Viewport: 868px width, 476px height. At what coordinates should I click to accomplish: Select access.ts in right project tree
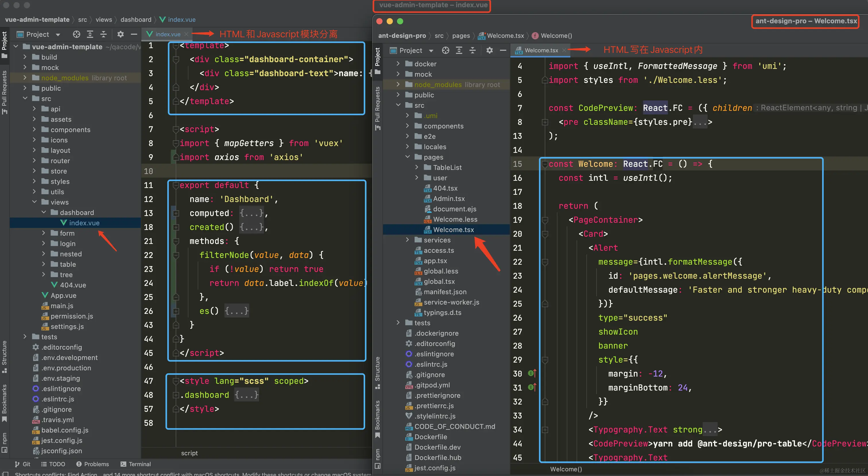438,250
